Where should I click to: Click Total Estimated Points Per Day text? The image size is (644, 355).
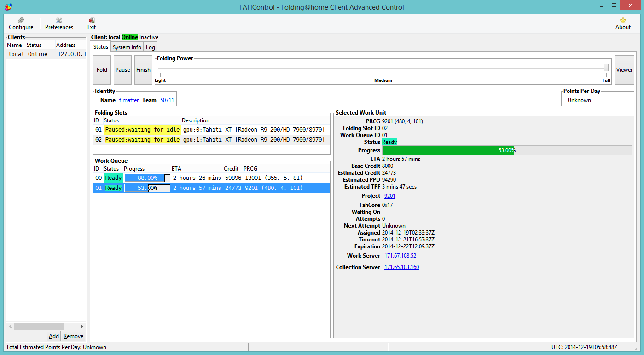pos(56,347)
